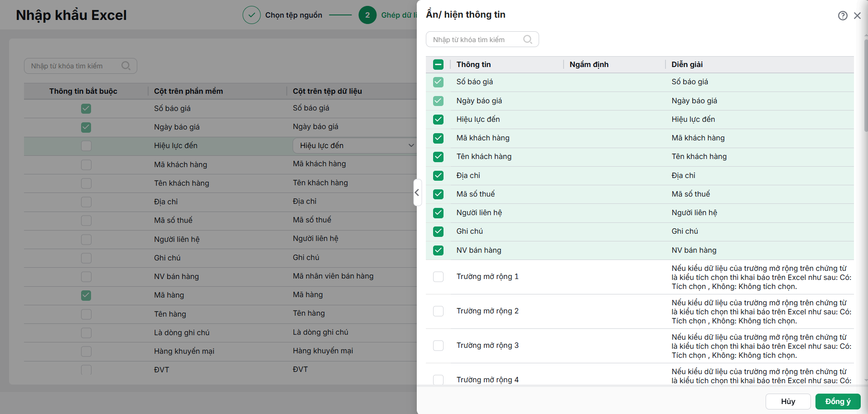This screenshot has height=414, width=868.
Task: Confirm with the Đồng ý button
Action: pos(838,401)
